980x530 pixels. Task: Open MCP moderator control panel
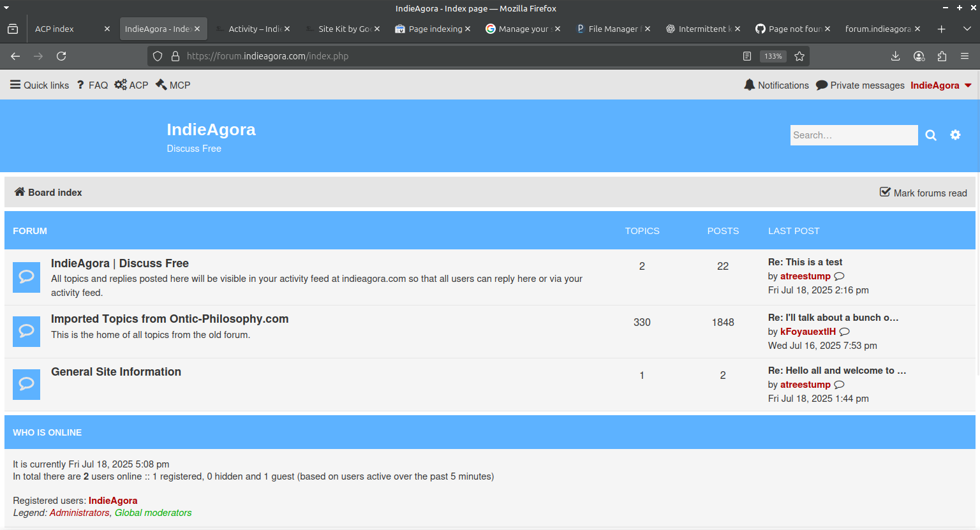click(x=173, y=85)
